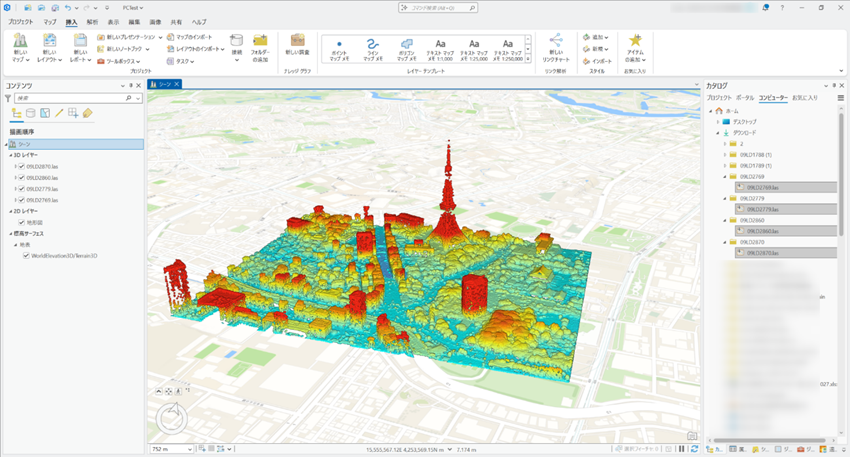850x457 pixels.
Task: Collapse the 標高サーフェス group
Action: (11, 234)
